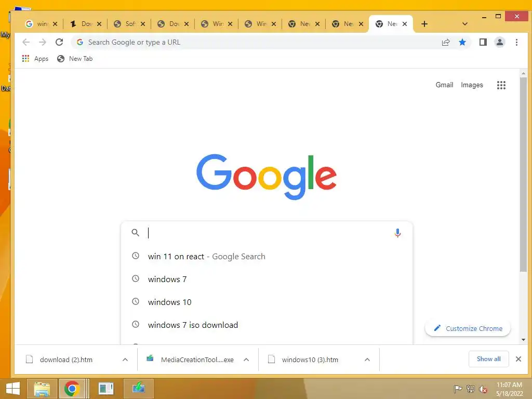
Task: Switch to the sixth tab labeled 'Win'
Action: click(x=257, y=24)
